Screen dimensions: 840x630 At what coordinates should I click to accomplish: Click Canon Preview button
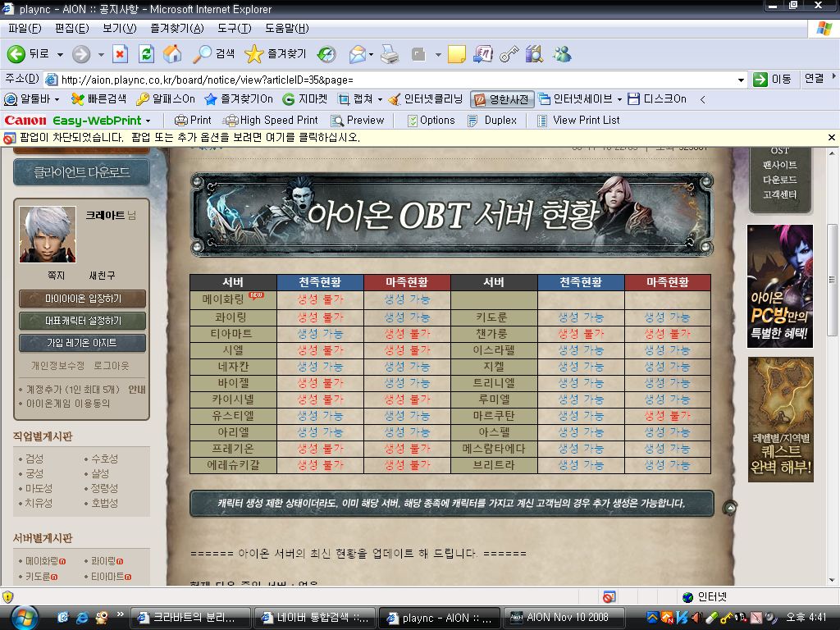point(358,120)
